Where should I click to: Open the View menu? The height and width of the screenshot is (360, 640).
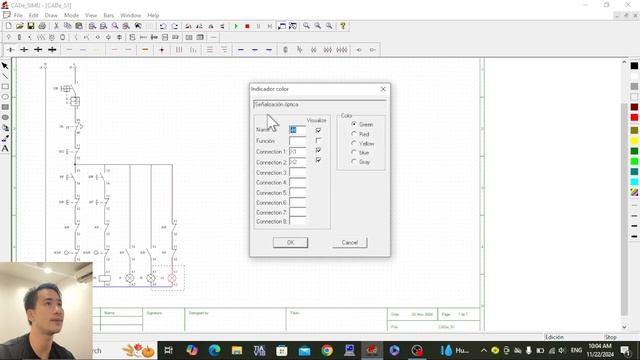(x=91, y=15)
